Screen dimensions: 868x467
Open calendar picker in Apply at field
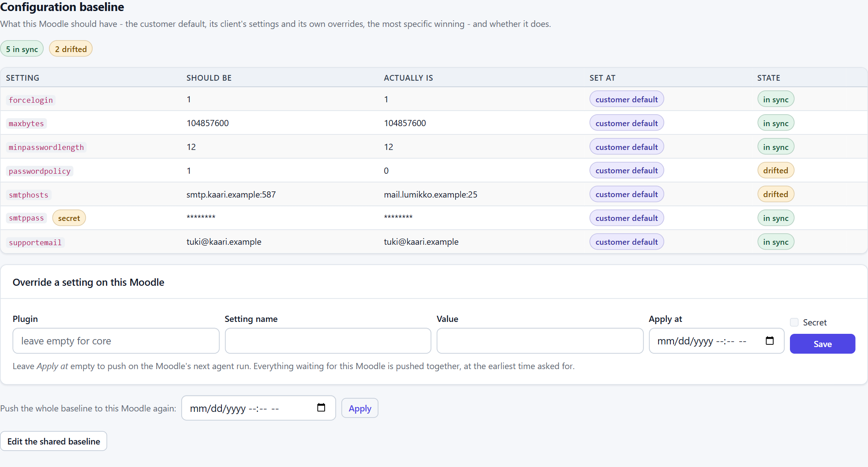[x=770, y=341]
